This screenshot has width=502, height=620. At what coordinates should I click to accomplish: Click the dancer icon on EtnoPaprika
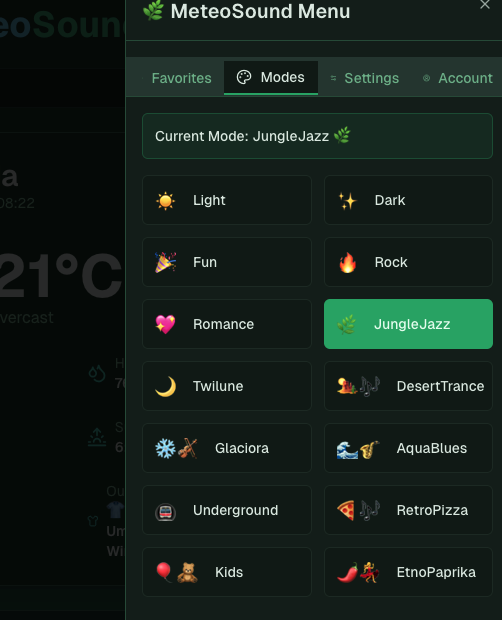point(370,573)
